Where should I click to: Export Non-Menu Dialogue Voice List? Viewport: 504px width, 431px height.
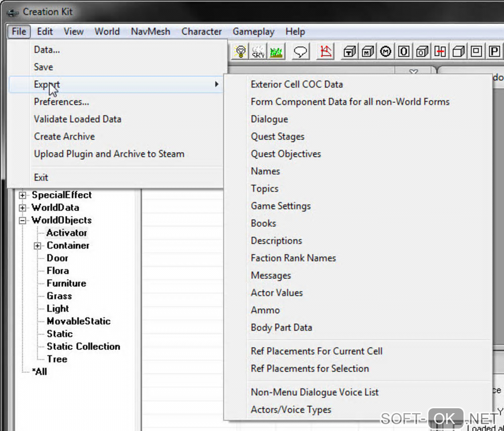click(x=358, y=392)
